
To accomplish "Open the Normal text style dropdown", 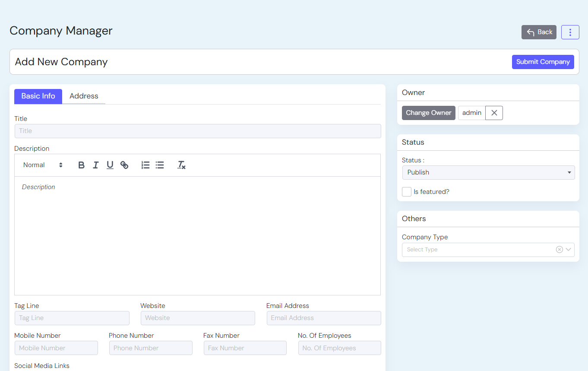I will pos(43,165).
